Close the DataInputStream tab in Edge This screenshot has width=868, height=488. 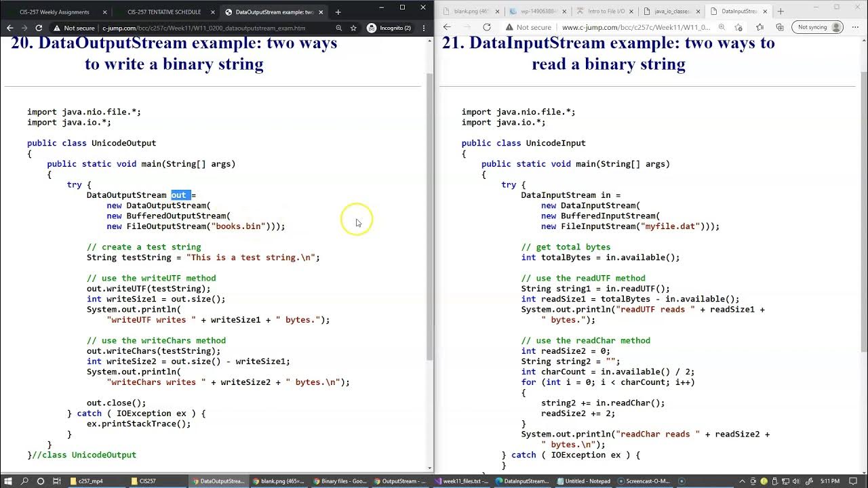(x=766, y=11)
